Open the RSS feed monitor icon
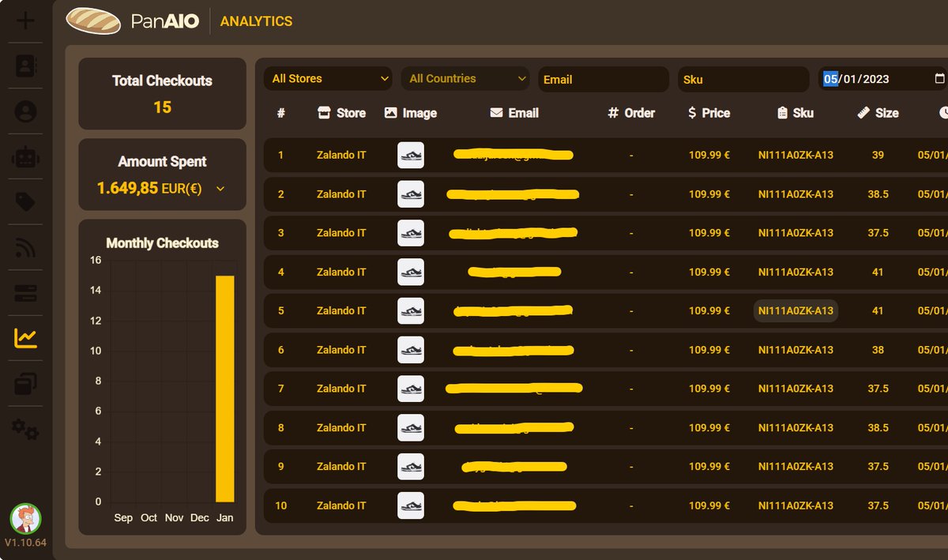This screenshot has height=560, width=948. (x=26, y=249)
